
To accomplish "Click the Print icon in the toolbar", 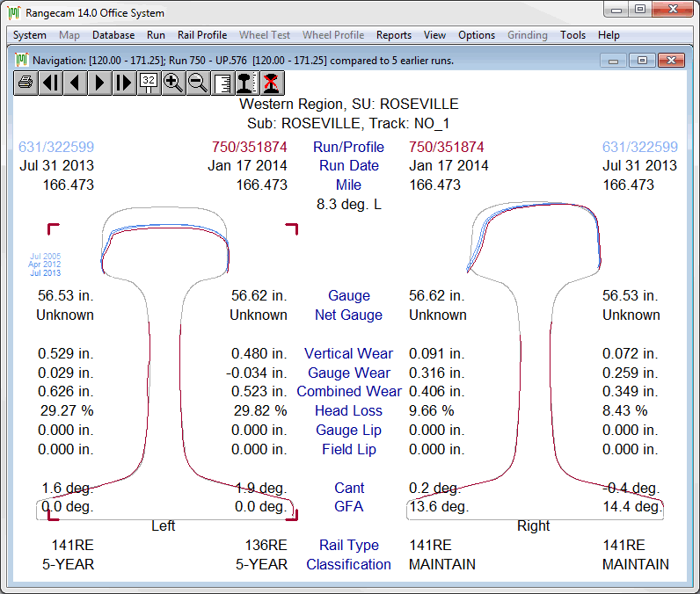I will tap(26, 83).
